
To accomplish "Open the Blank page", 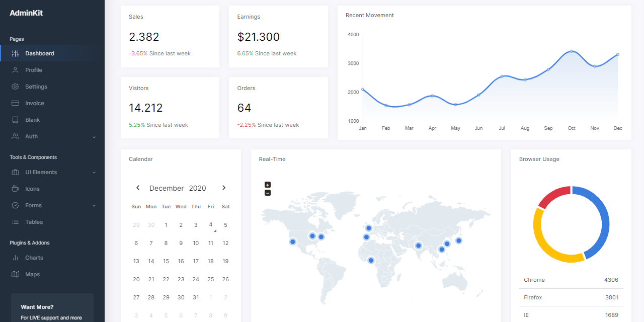I will point(52,120).
